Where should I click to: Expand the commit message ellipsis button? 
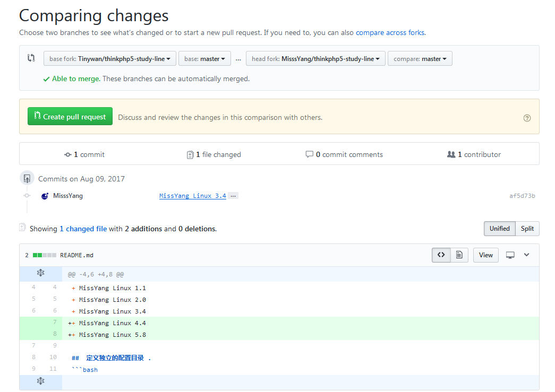click(233, 196)
